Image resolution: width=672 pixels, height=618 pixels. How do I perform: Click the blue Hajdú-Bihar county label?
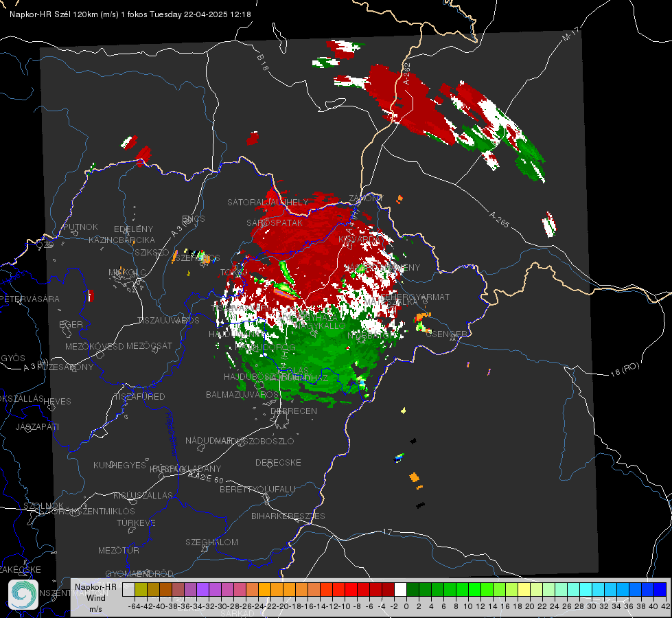tap(171, 434)
